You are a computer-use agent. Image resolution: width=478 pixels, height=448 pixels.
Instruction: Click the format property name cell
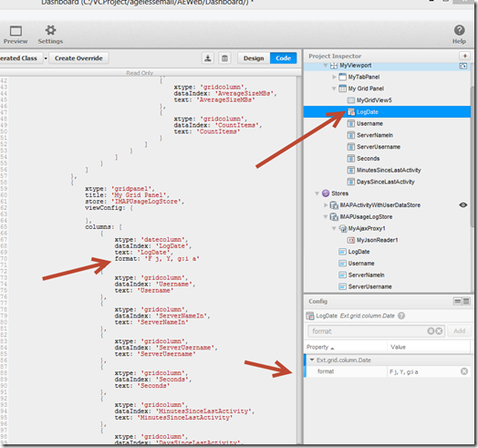tap(347, 371)
